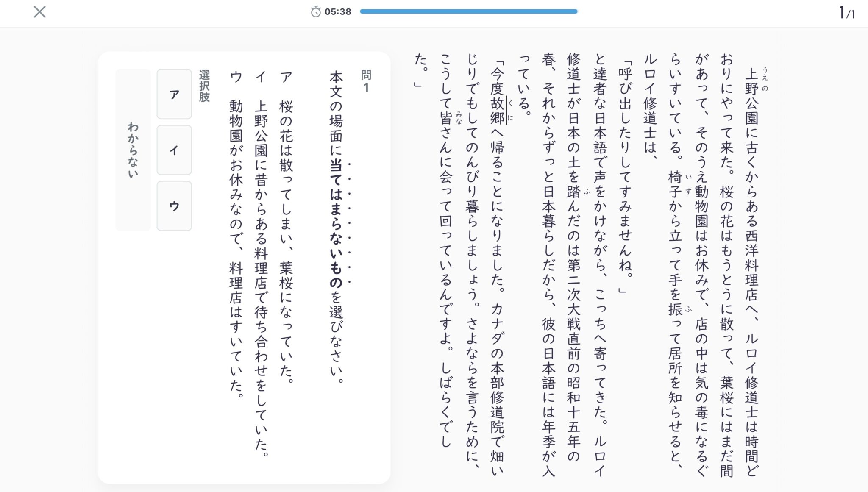This screenshot has width=868, height=492.
Task: Select answer choice ア
Action: [x=174, y=94]
